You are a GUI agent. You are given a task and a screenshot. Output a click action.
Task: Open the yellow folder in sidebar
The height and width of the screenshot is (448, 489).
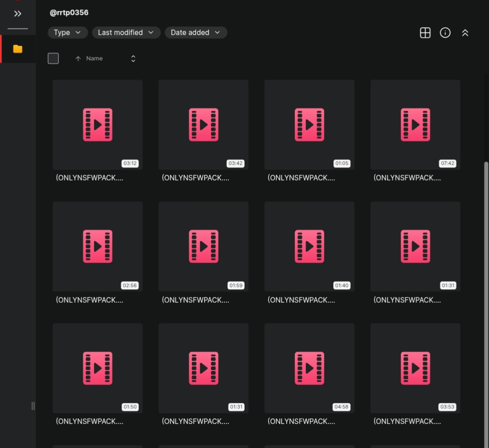[x=18, y=49]
